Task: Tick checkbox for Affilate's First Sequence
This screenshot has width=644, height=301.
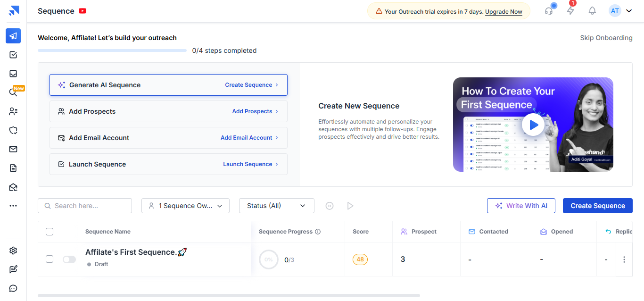Action: 50,259
